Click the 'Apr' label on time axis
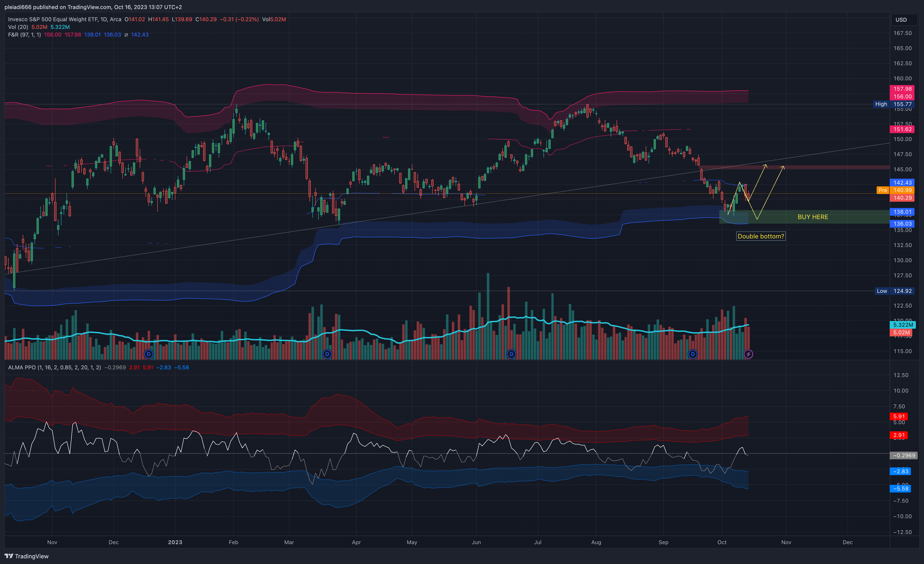This screenshot has height=564, width=924. point(356,542)
